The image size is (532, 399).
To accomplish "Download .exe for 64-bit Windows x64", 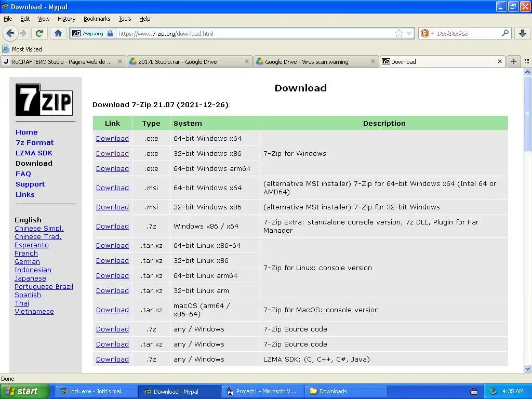I will coord(112,138).
